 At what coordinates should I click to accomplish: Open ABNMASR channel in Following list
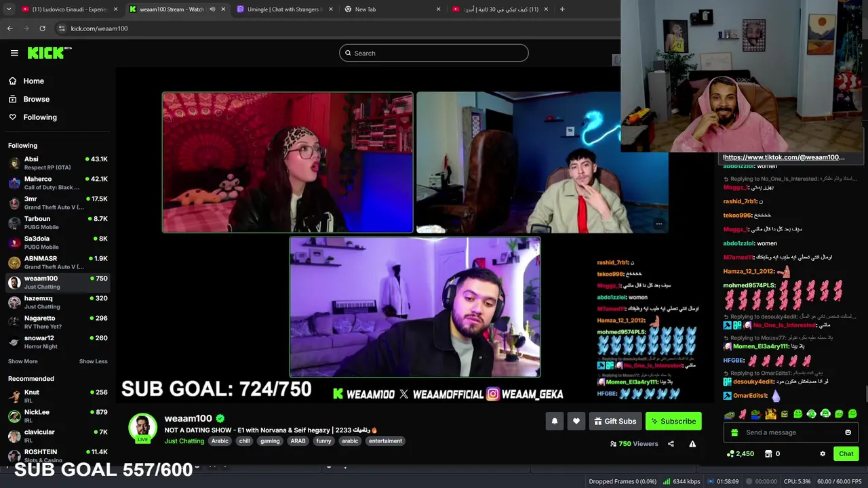(x=58, y=262)
